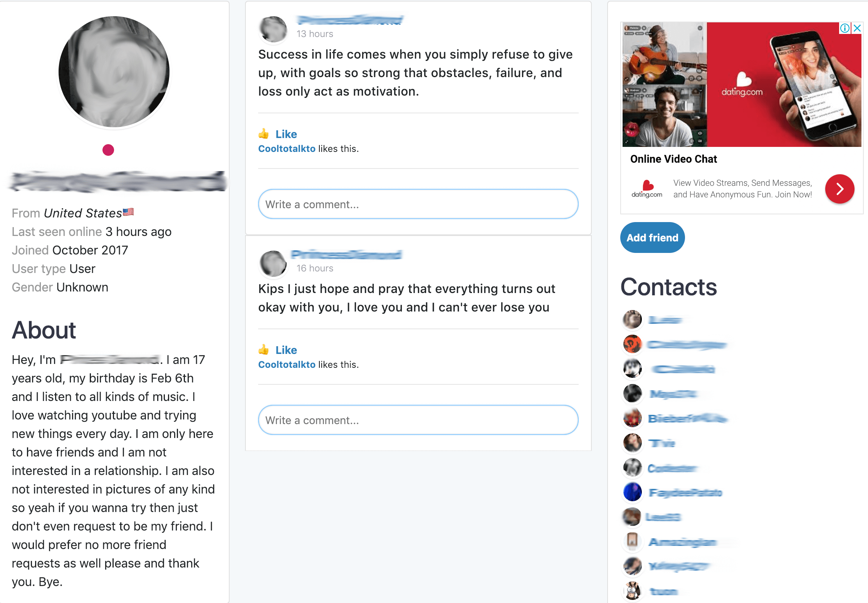Click the red arrow button in ad
The width and height of the screenshot is (868, 603).
click(x=839, y=189)
